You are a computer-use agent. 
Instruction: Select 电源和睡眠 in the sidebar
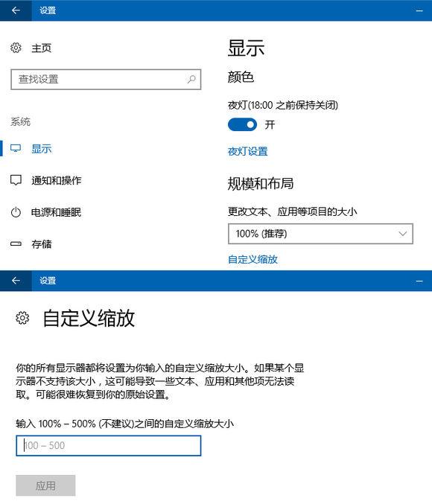tap(57, 212)
